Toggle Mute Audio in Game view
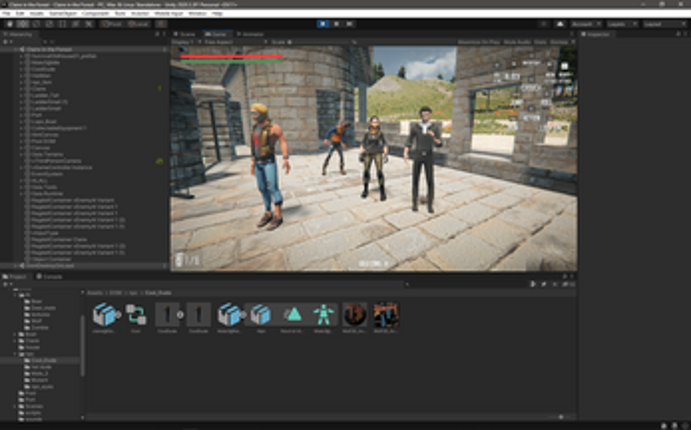The image size is (691, 430). pos(517,42)
